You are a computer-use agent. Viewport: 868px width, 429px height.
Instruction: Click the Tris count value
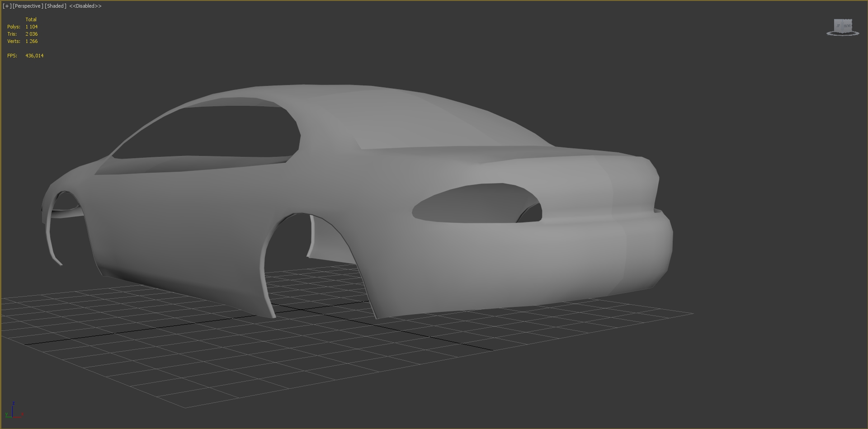(32, 34)
